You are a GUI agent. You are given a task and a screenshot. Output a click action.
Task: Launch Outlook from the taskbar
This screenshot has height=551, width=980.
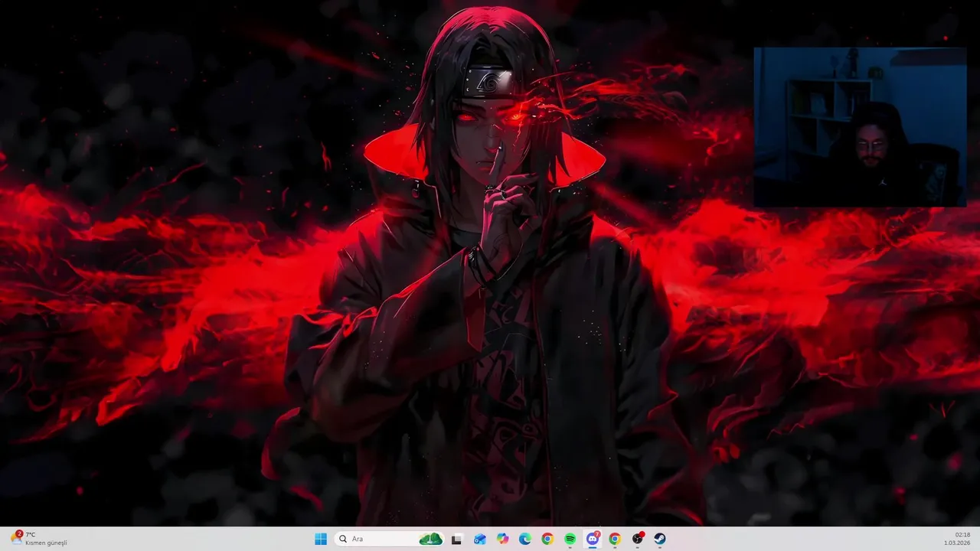pyautogui.click(x=480, y=539)
